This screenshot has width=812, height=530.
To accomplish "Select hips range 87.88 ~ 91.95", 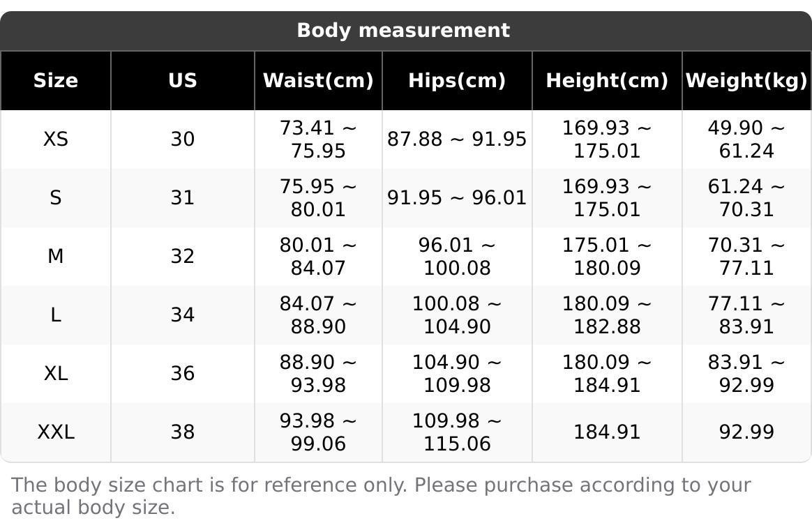I will (x=457, y=139).
